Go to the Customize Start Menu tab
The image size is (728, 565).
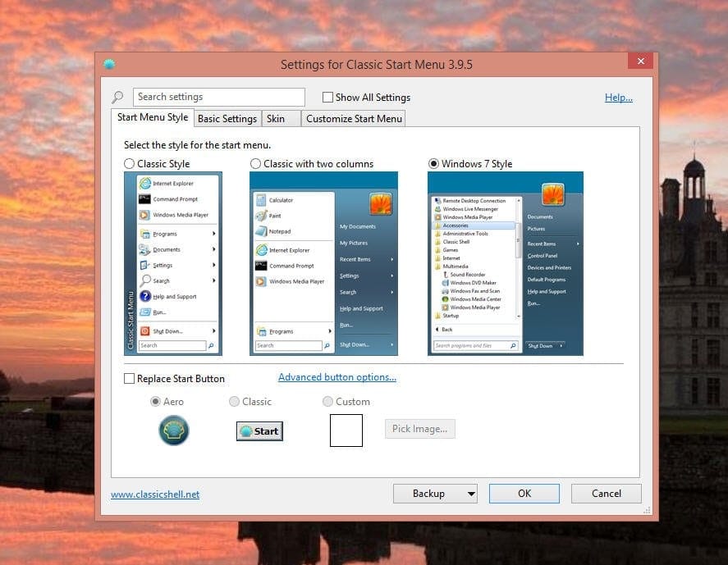tap(354, 119)
